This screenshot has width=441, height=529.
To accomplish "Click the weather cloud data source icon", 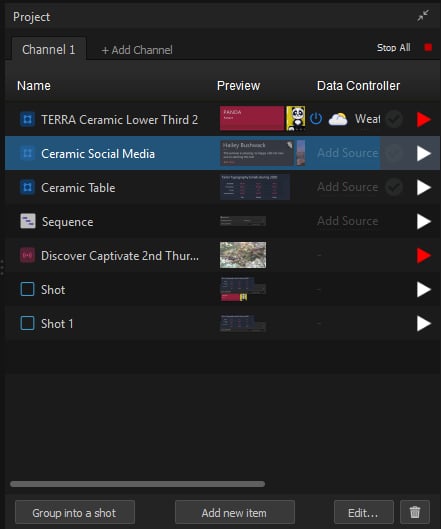I will point(338,119).
